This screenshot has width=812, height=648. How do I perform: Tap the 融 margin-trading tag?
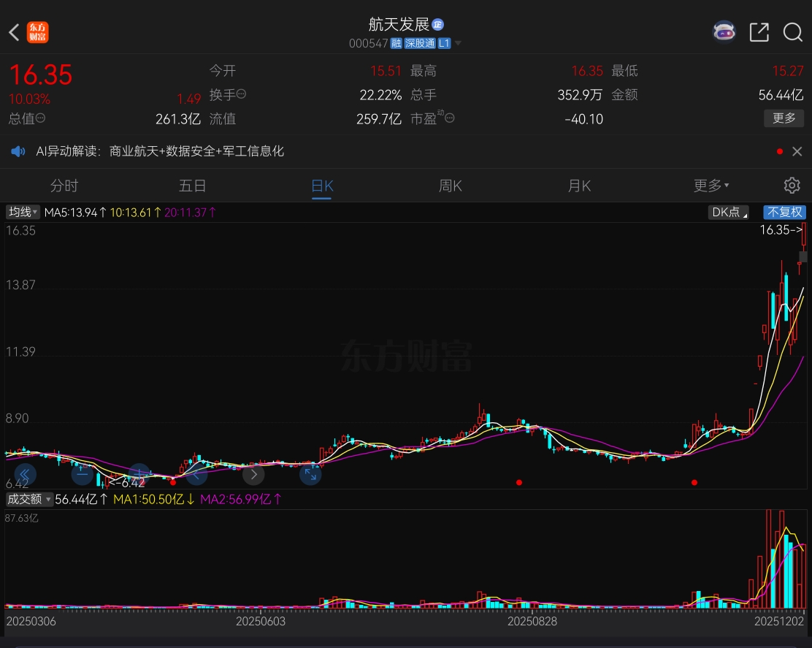pos(397,44)
